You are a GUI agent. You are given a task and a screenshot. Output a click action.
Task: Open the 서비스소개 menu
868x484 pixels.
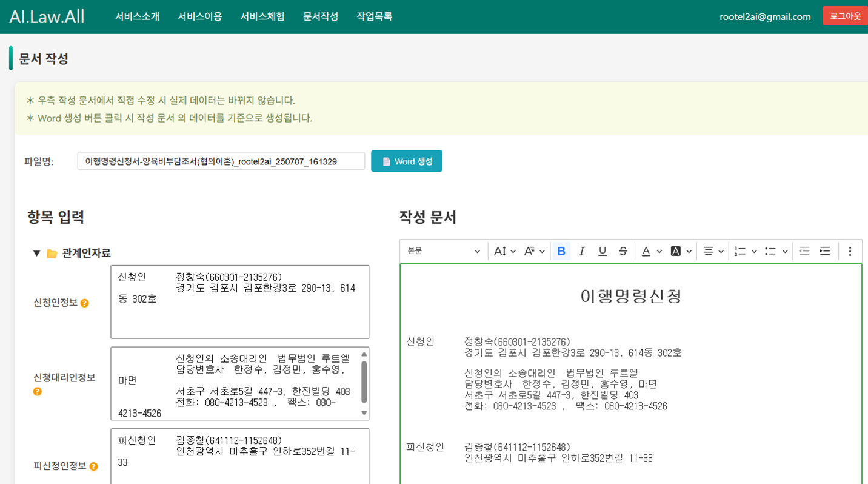click(x=138, y=16)
